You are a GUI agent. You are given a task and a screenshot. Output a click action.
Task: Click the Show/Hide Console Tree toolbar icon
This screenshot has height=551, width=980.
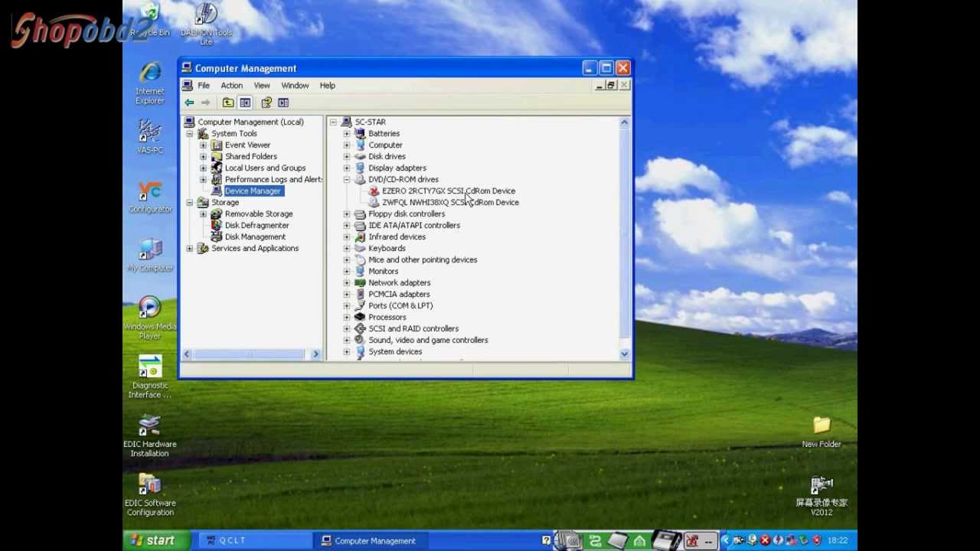pyautogui.click(x=245, y=103)
